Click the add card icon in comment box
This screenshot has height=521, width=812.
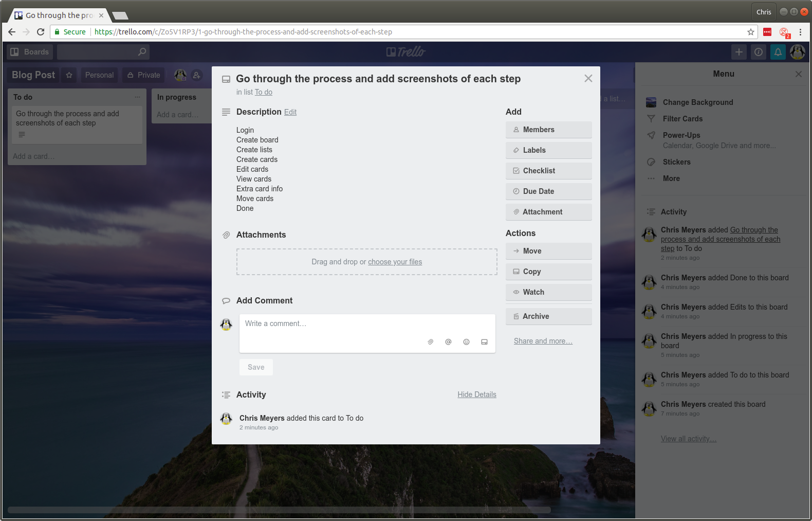pos(484,342)
